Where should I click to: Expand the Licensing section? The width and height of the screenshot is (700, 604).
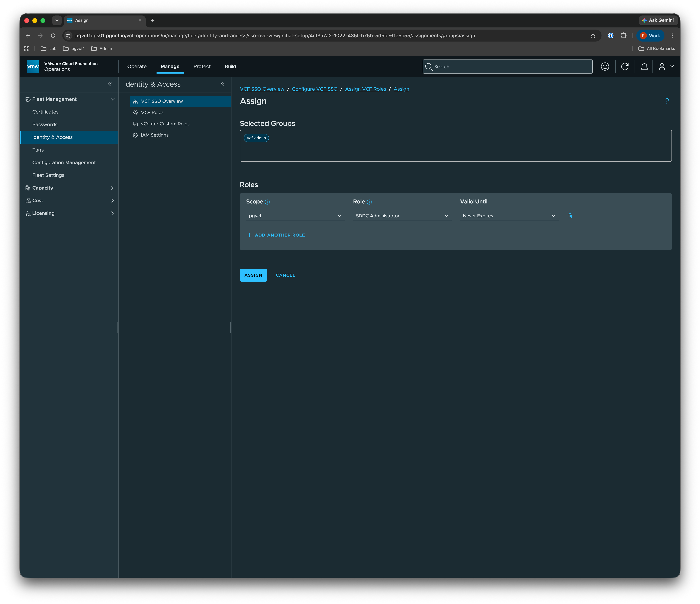[113, 213]
